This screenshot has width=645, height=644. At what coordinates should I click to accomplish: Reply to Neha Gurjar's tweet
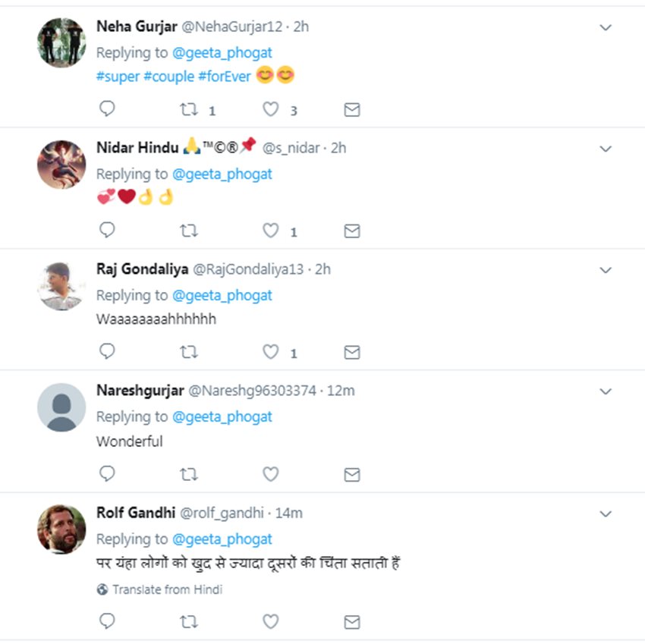click(x=107, y=109)
